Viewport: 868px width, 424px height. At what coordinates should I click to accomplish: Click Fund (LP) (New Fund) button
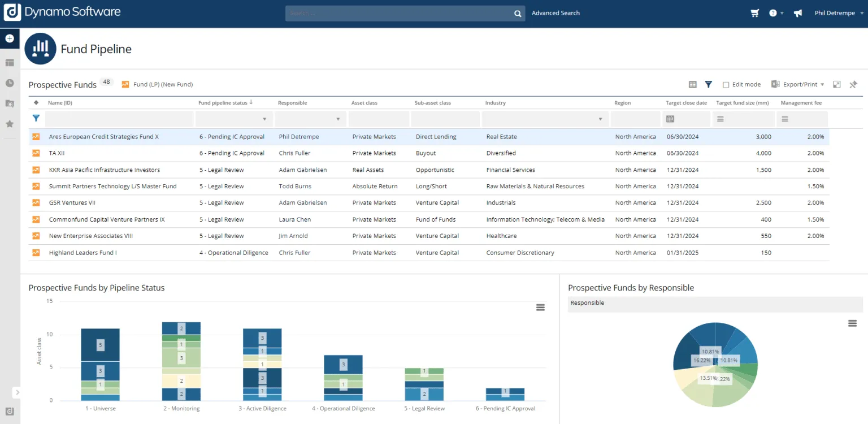[158, 84]
